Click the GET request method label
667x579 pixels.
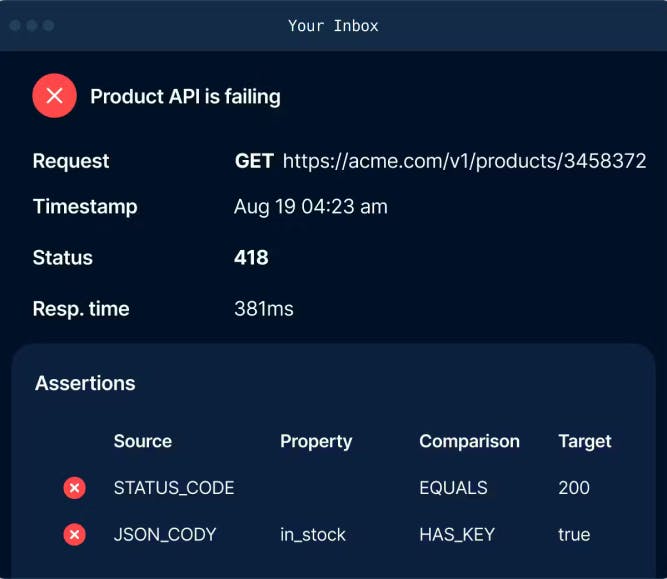coord(254,161)
